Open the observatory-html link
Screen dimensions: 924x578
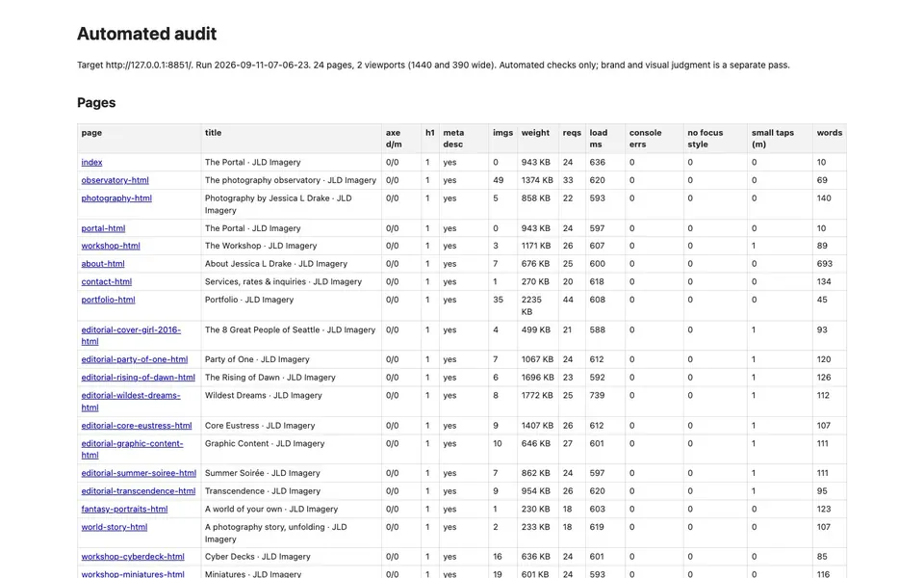point(115,180)
